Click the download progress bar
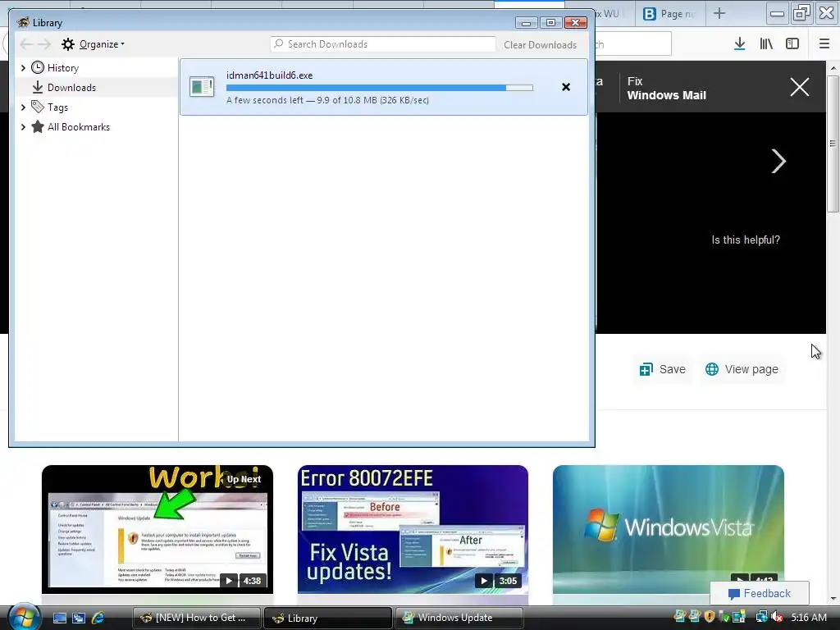 click(379, 87)
